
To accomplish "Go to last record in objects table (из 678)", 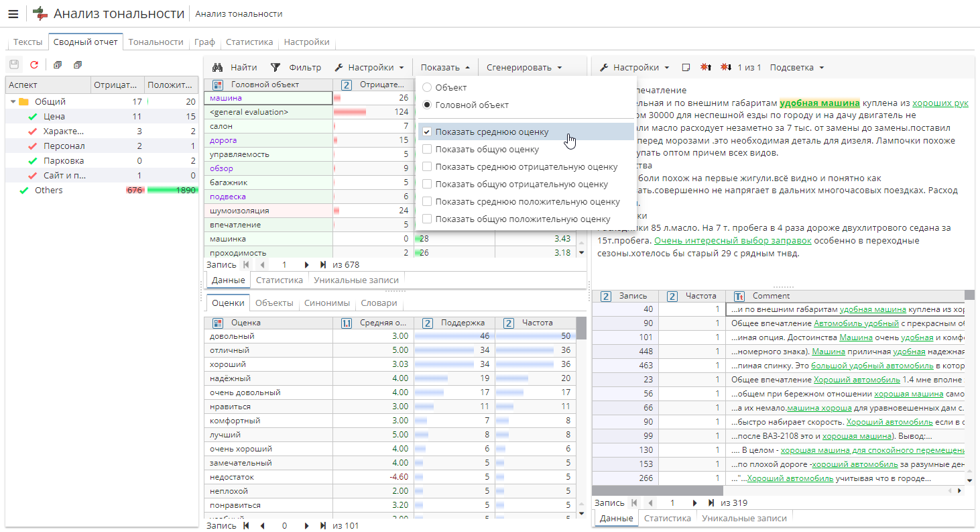I will (323, 264).
